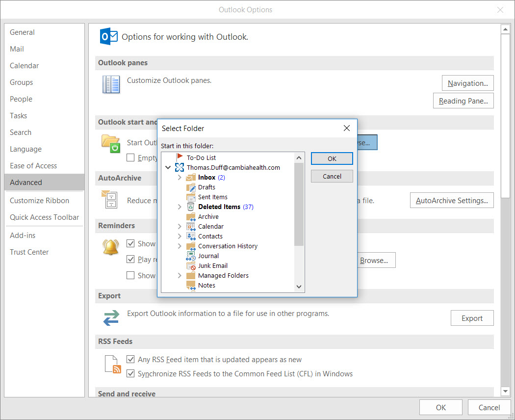Image resolution: width=515 pixels, height=420 pixels.
Task: Toggle 'Any RSS Feed item that is updated appears as new'
Action: pos(130,359)
